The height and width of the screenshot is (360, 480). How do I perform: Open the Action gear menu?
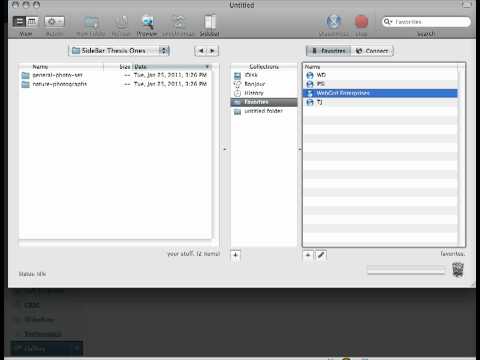tap(54, 22)
